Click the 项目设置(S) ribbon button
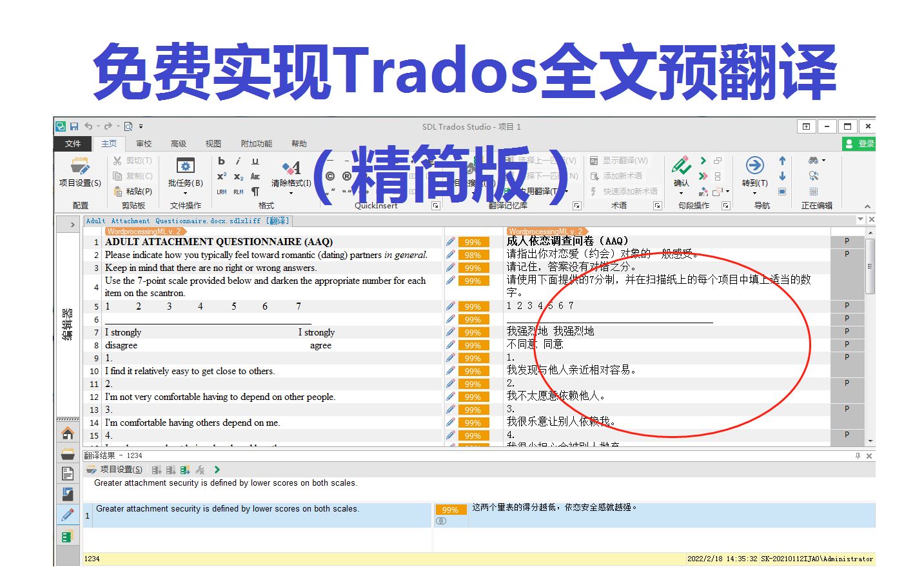The image size is (924, 578). [x=80, y=172]
